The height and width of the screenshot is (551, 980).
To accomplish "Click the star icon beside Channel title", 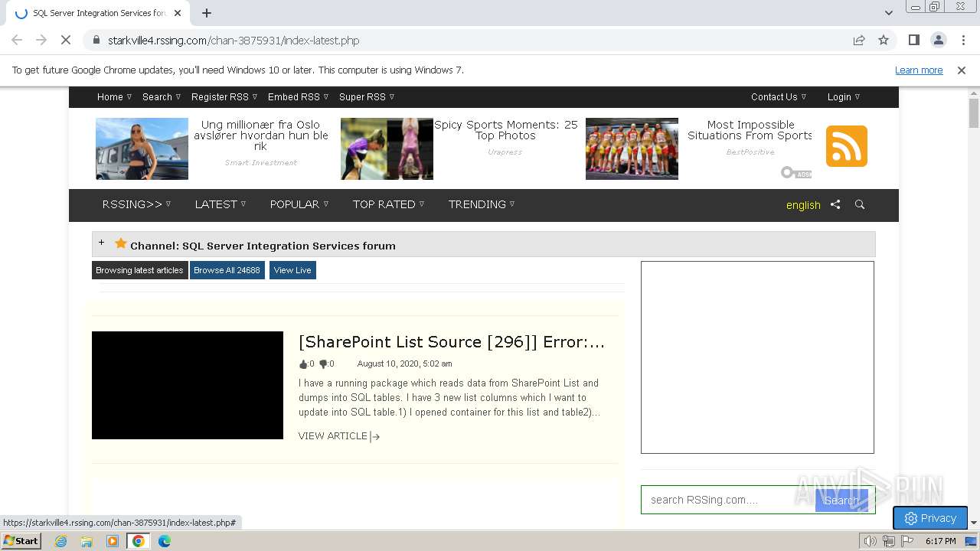I will 120,243.
